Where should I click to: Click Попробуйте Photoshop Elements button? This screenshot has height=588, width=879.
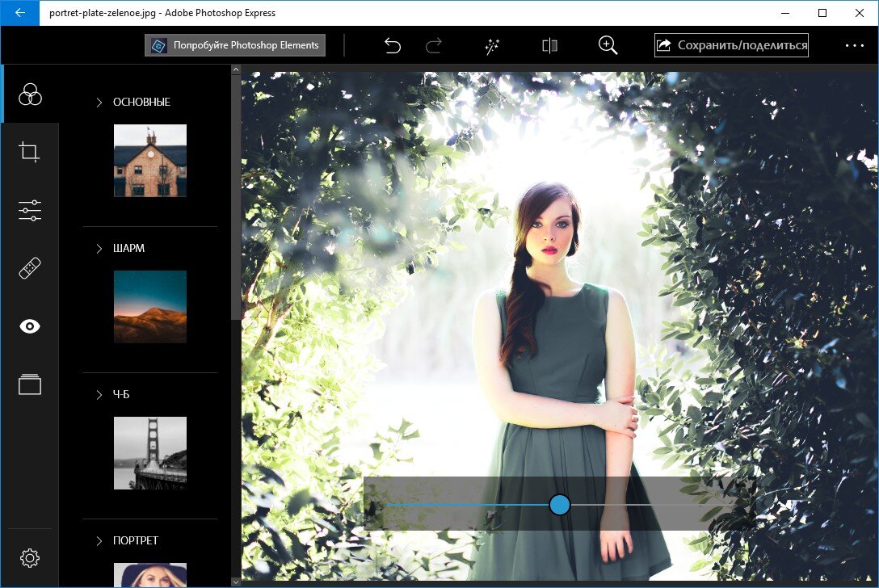click(235, 45)
